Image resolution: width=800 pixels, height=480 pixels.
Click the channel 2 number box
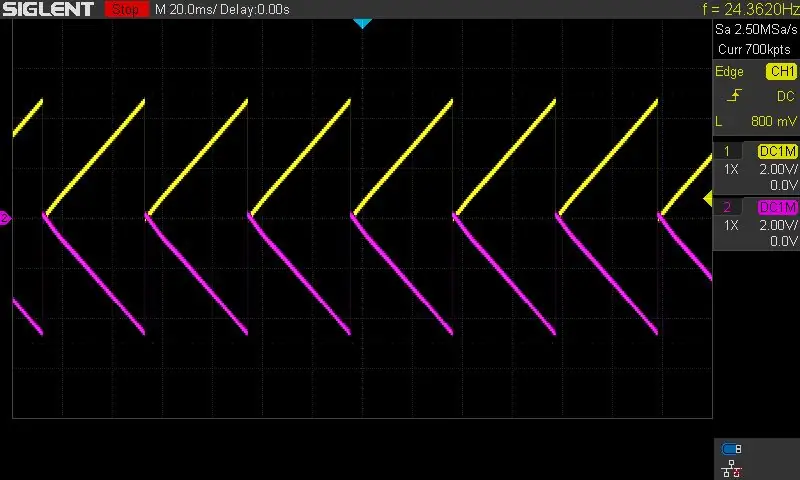[727, 207]
